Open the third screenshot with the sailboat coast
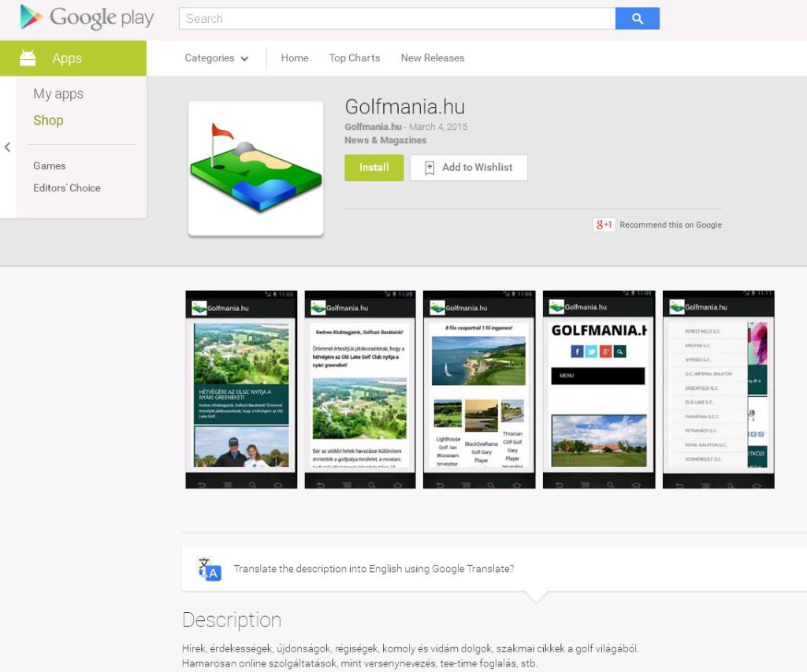The width and height of the screenshot is (807, 672). 479,389
